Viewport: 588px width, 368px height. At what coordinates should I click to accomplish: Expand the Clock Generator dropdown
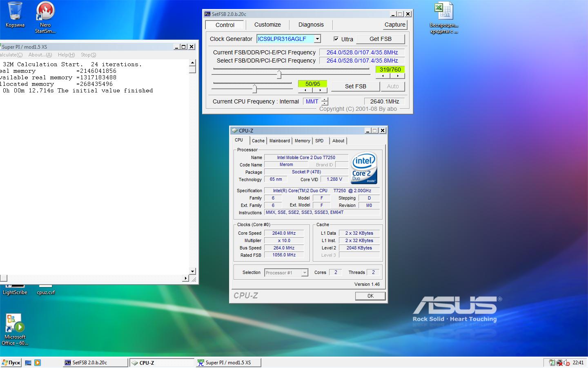coord(317,39)
